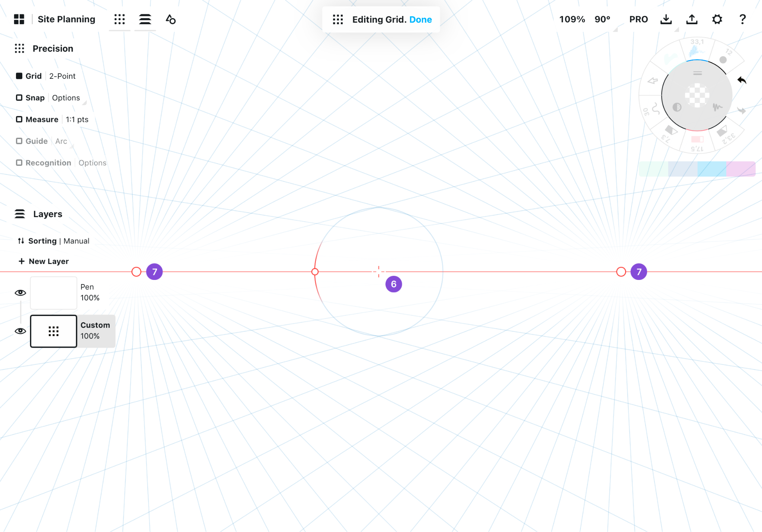Open the opacity half-circle control

coord(677,107)
